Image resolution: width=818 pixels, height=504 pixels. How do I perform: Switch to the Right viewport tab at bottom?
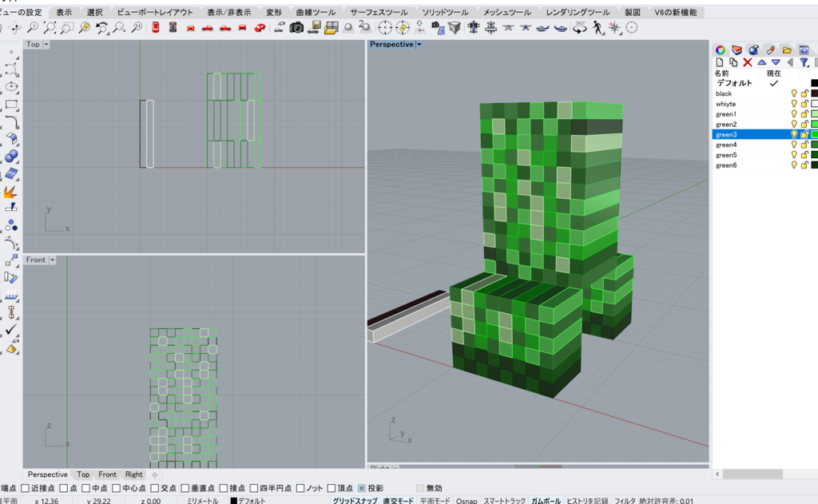coord(133,474)
